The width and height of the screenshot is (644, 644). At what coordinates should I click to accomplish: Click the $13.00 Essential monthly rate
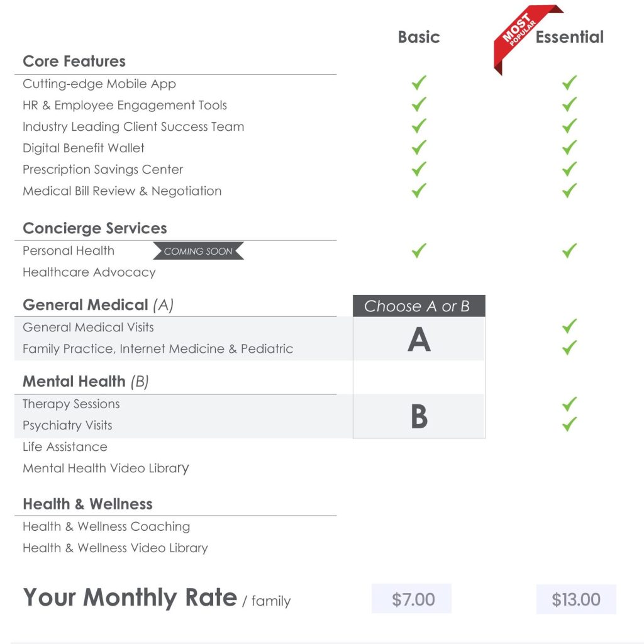point(576,599)
